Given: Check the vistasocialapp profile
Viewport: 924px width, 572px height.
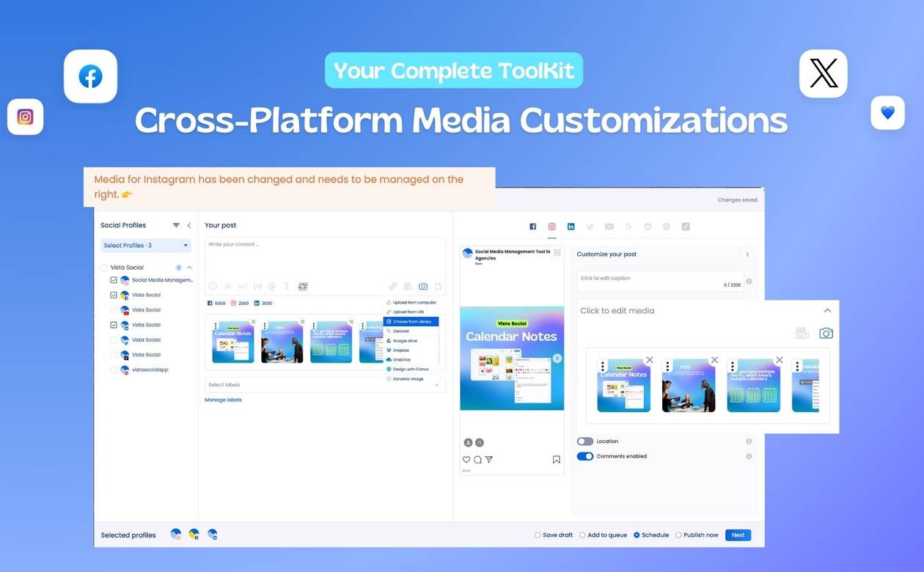Looking at the screenshot, I should [114, 370].
